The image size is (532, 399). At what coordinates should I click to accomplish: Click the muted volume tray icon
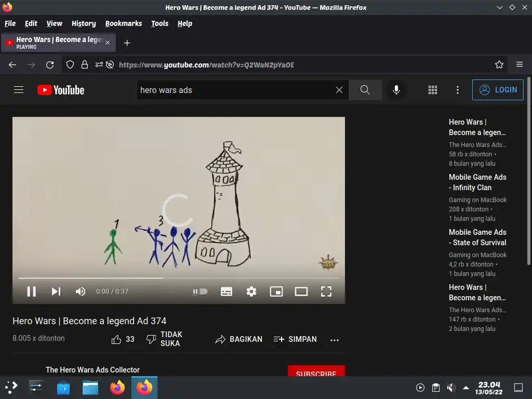[451, 388]
